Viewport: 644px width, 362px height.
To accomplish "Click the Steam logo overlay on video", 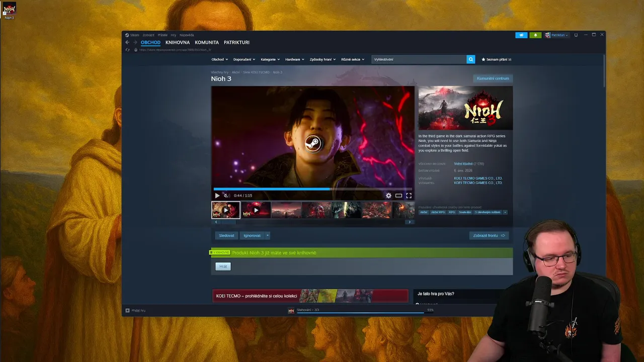I will 313,143.
